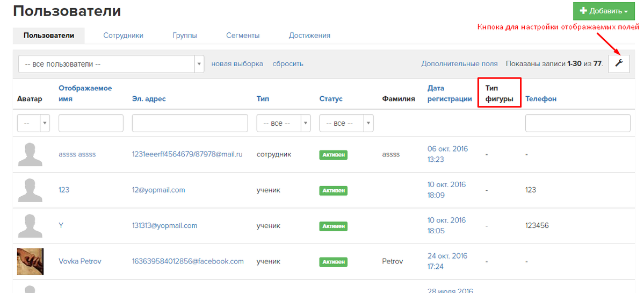Open the avatar filter dropdown

click(34, 123)
